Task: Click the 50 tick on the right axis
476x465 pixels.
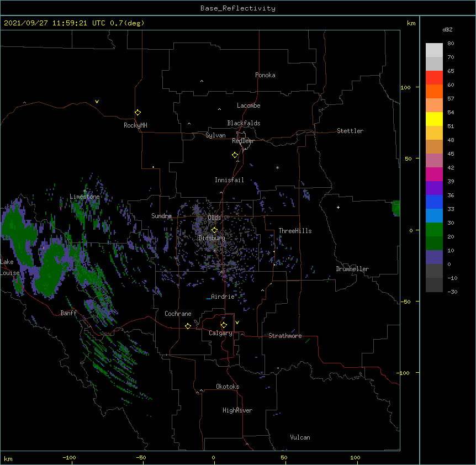Action: point(408,158)
